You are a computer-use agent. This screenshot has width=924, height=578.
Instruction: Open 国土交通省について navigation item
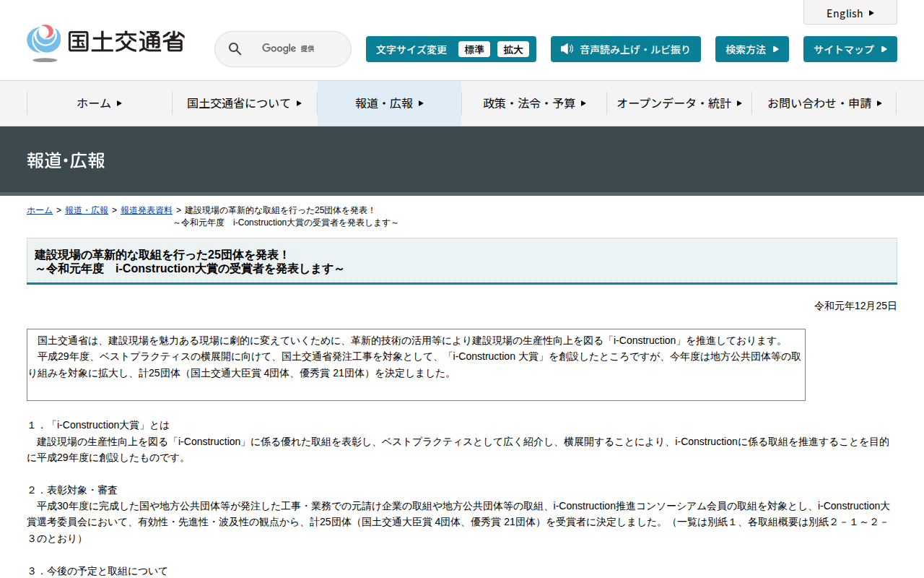click(x=245, y=103)
